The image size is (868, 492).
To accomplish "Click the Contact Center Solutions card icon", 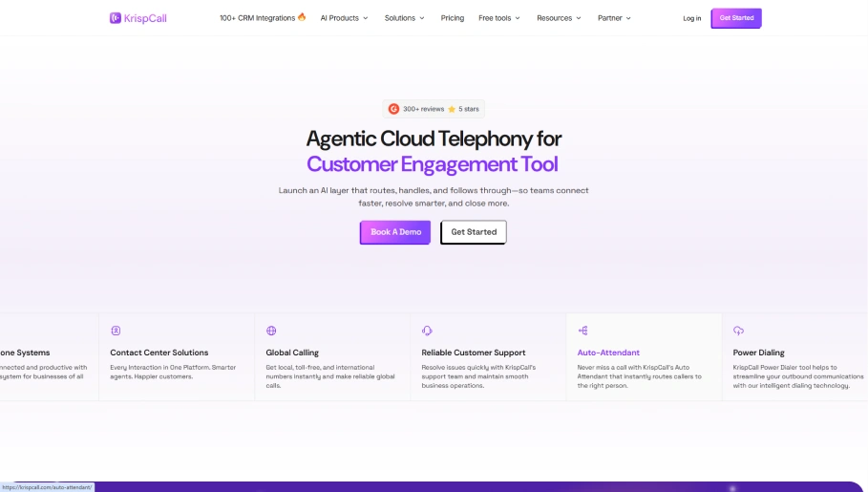I will (116, 331).
